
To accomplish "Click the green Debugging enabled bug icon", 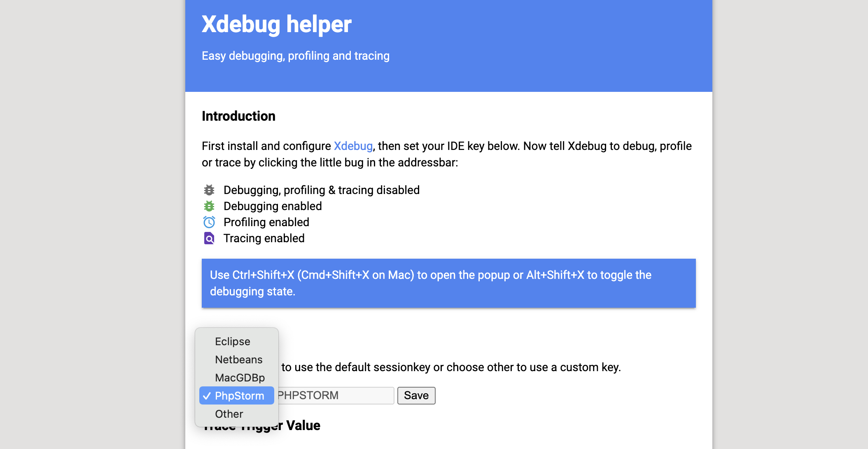I will pos(209,206).
